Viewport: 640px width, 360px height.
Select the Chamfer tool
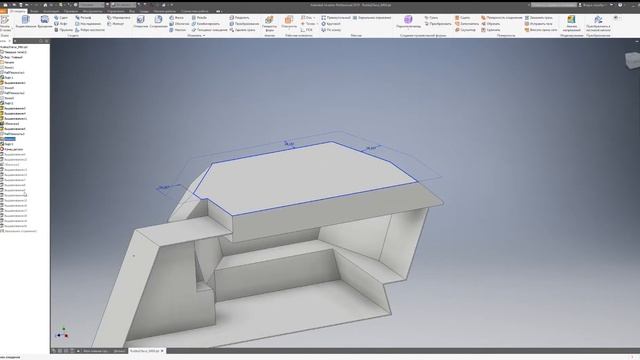pyautogui.click(x=176, y=18)
